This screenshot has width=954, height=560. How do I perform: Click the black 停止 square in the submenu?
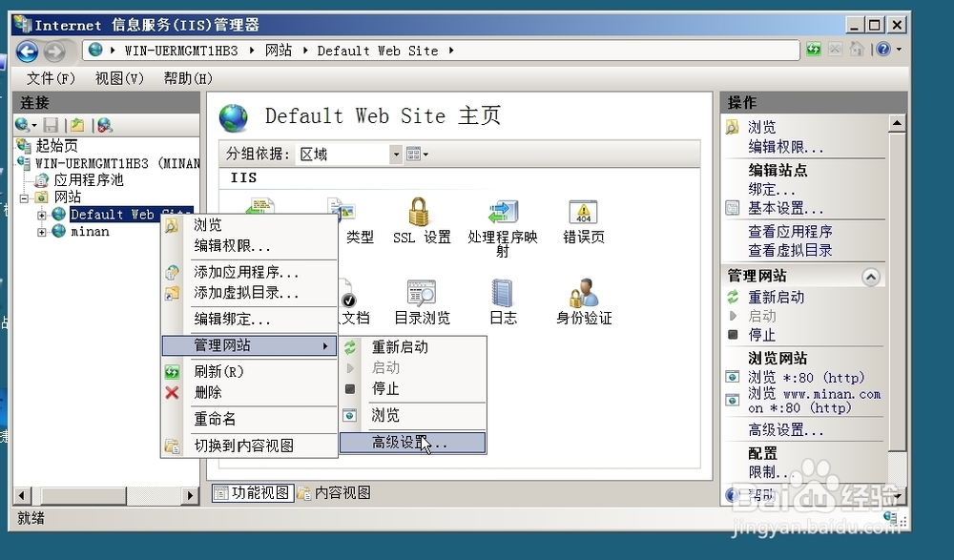click(x=350, y=388)
